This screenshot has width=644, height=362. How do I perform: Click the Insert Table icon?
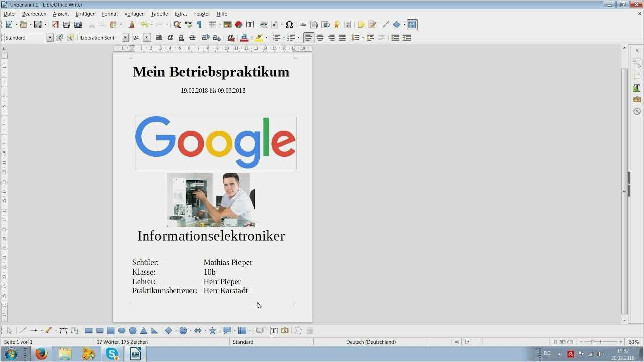(x=212, y=25)
